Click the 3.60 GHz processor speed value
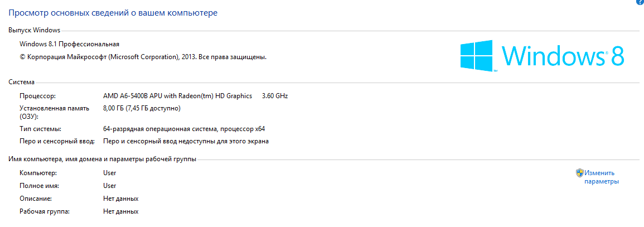 (274, 96)
